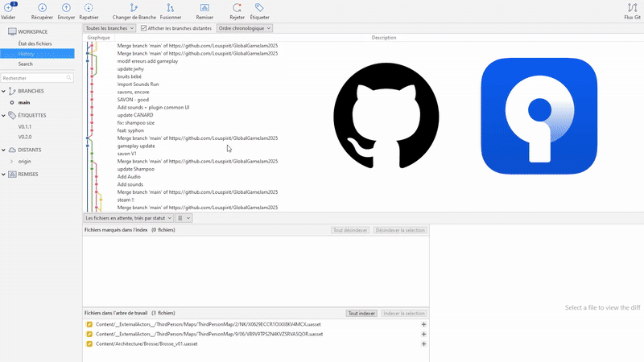Click the GitHub Octocat logo
This screenshot has width=644, height=362.
tap(386, 116)
